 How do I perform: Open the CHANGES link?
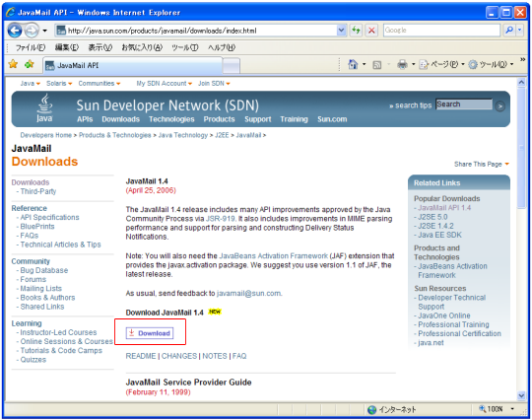(179, 356)
